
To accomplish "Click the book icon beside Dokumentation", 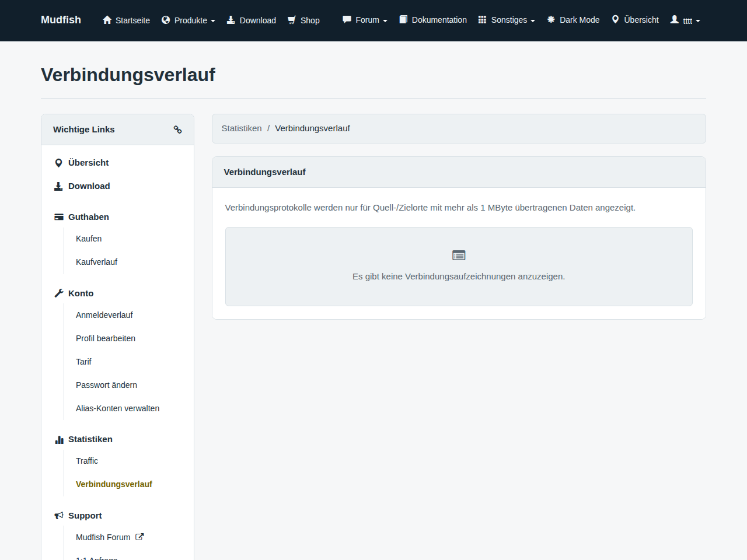I will [403, 19].
